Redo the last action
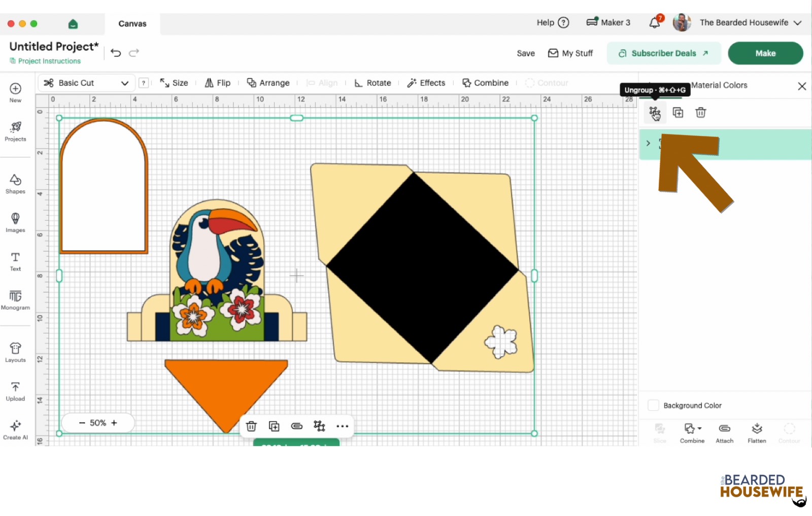This screenshot has width=812, height=516. pyautogui.click(x=134, y=53)
